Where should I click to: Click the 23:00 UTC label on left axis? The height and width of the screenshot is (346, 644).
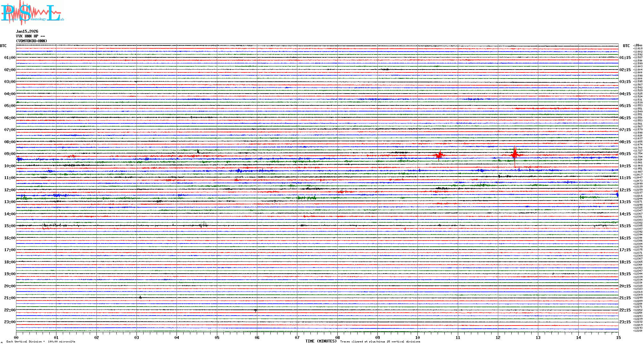coord(10,322)
